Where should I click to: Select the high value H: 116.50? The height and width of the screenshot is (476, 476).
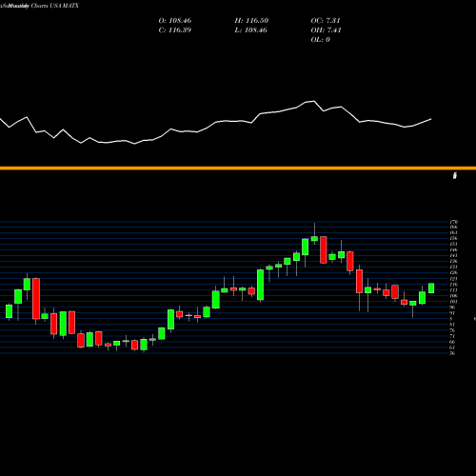pos(251,21)
